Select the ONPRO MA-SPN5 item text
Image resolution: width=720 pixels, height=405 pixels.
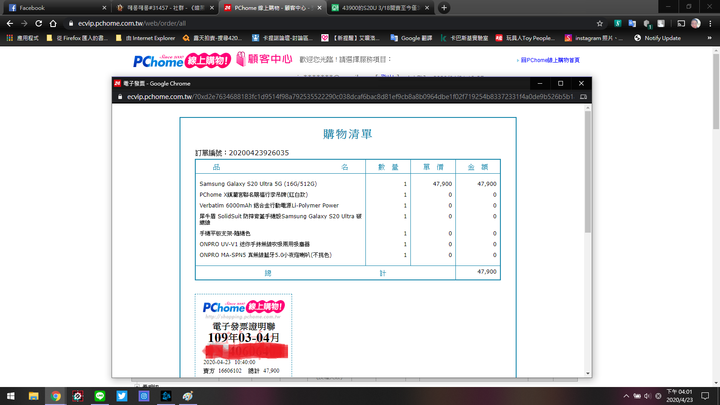coord(265,255)
